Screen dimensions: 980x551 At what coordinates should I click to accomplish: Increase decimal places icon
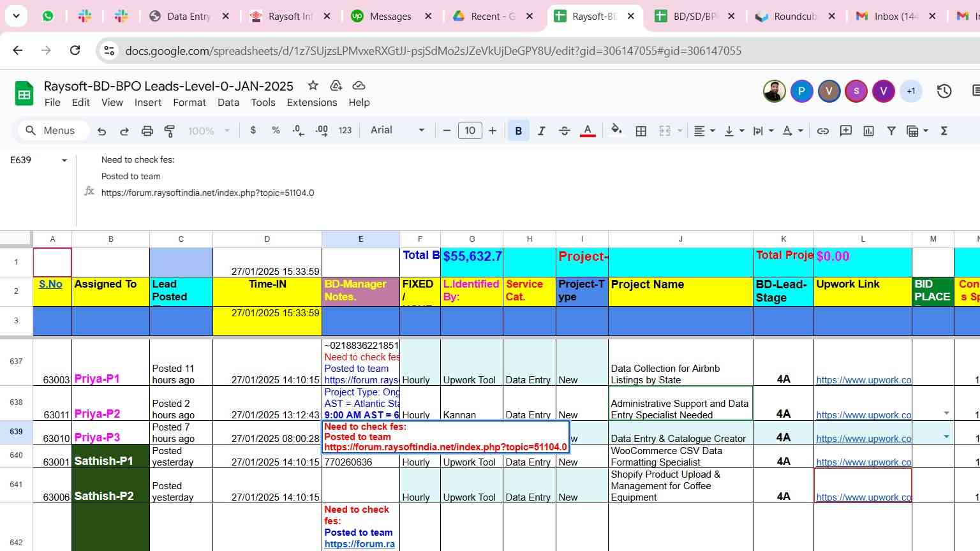[322, 130]
